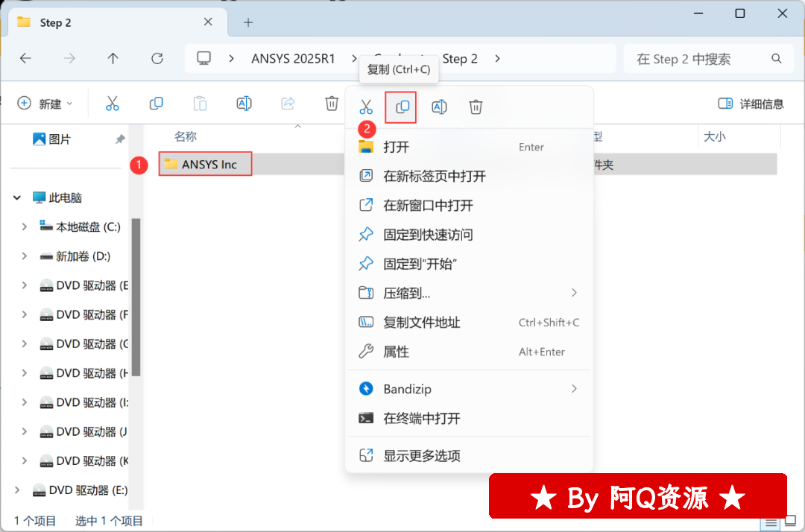This screenshot has width=805, height=532.
Task: Select DVD 驱动器 (K in the tree
Action: (84, 460)
